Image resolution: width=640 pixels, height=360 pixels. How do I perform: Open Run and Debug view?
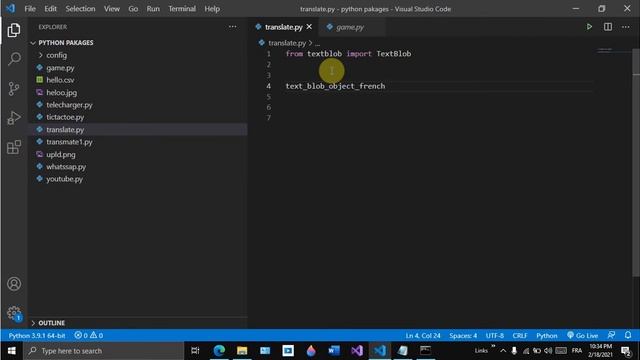tap(14, 118)
